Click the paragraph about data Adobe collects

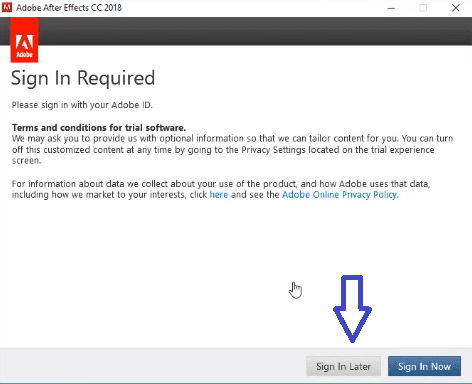[221, 189]
